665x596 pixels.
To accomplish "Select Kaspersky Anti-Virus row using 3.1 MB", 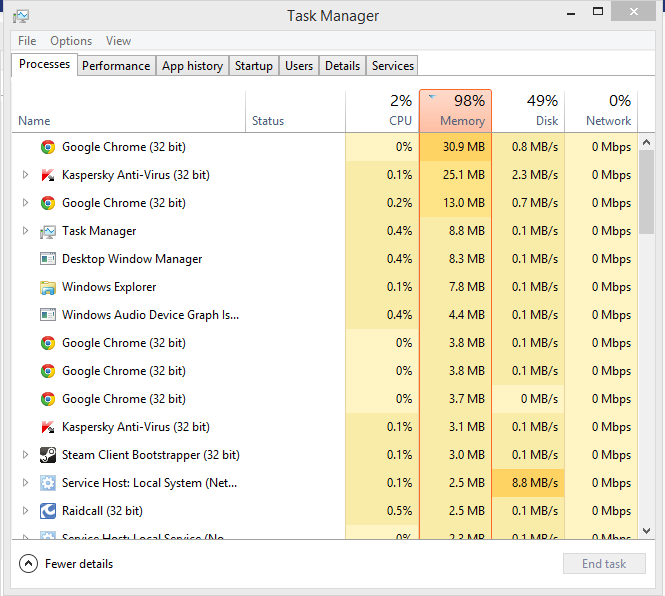I will coord(325,427).
